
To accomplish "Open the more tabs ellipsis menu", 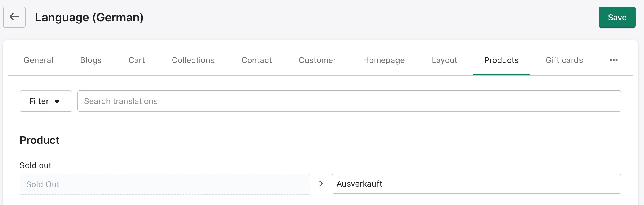I will (613, 60).
